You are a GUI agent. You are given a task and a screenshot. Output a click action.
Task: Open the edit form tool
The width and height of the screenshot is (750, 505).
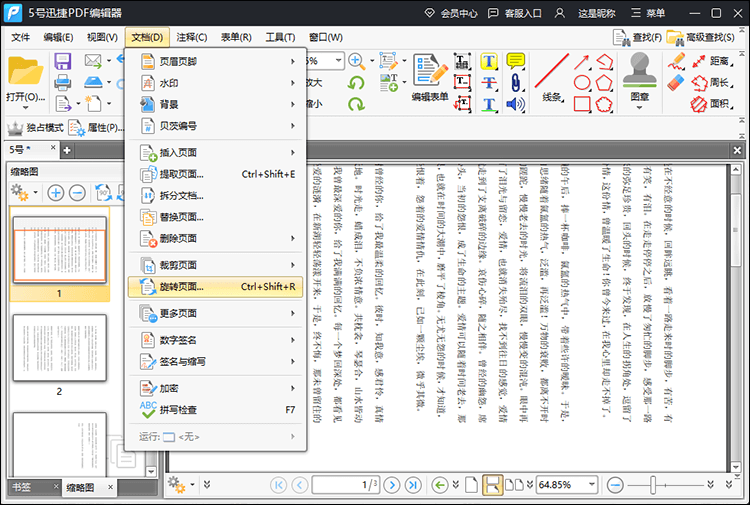430,77
